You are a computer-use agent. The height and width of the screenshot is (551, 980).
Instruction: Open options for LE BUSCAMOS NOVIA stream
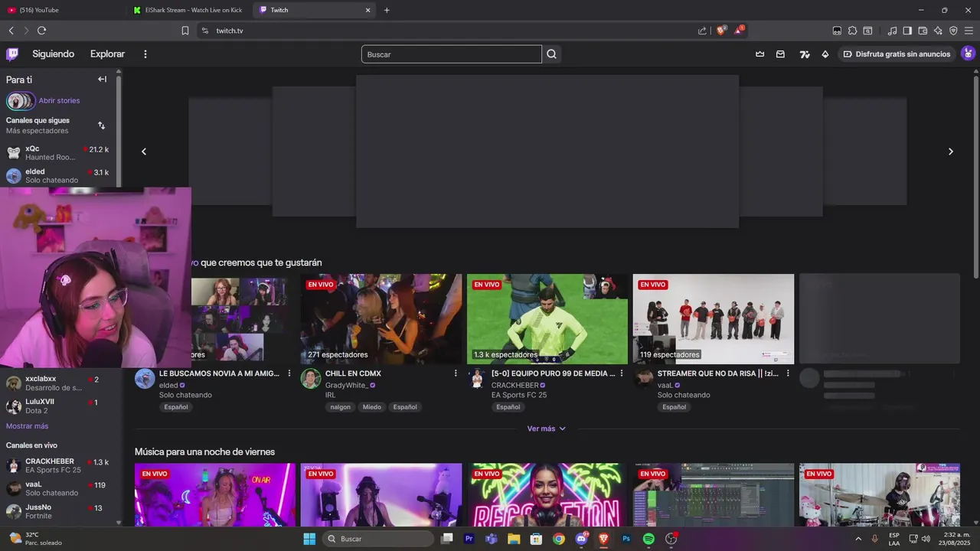[289, 373]
